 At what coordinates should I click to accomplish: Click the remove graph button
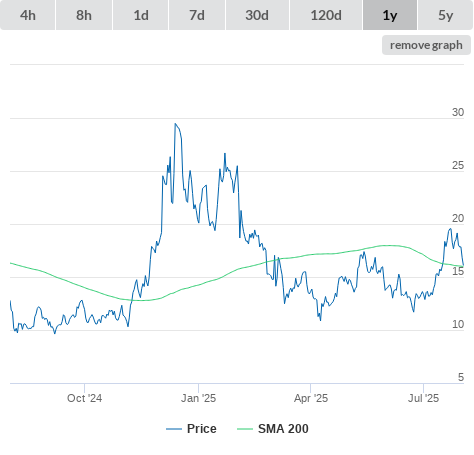pos(426,45)
